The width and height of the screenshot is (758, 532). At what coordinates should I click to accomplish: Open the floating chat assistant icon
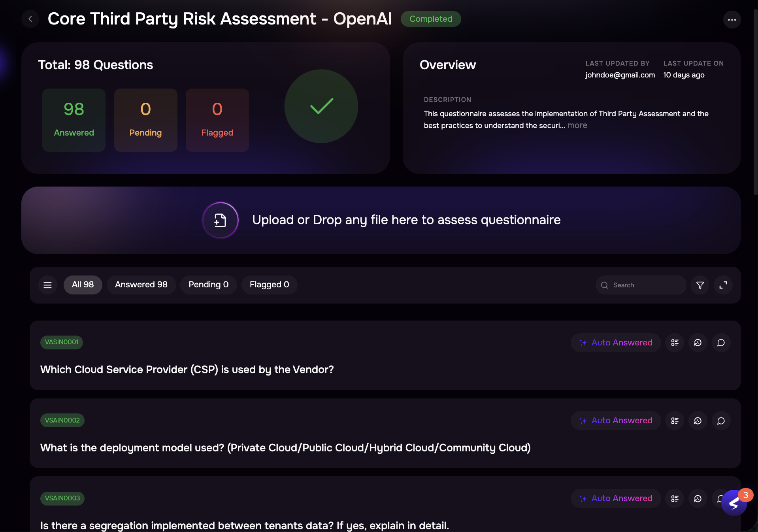[x=733, y=503]
